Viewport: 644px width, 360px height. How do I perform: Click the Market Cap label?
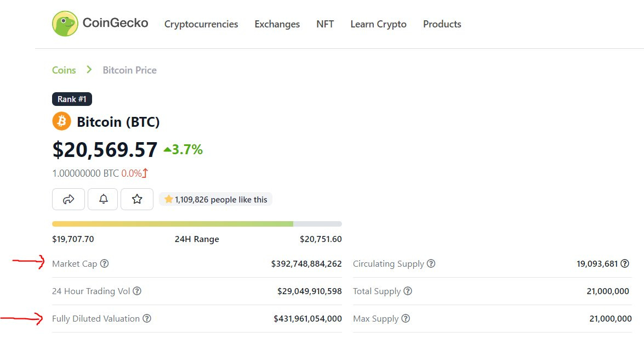75,264
